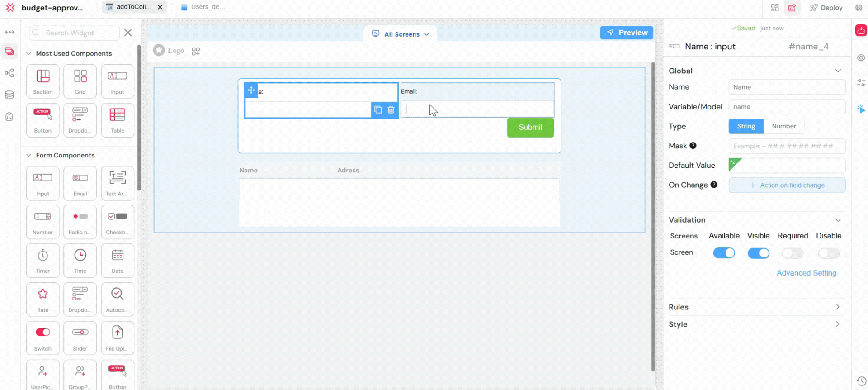Viewport: 868px width, 390px height.
Task: Select the Autocomplete widget icon
Action: 118,299
